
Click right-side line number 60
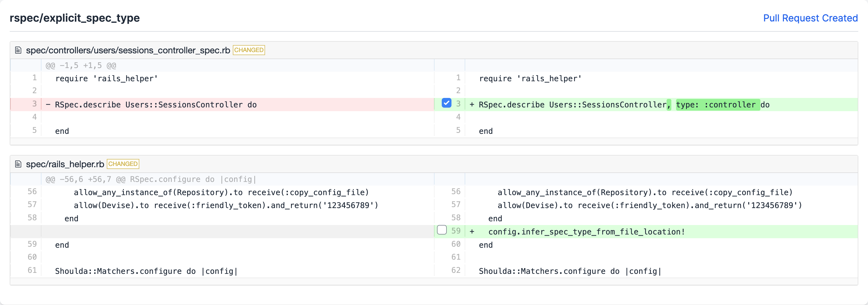click(455, 244)
